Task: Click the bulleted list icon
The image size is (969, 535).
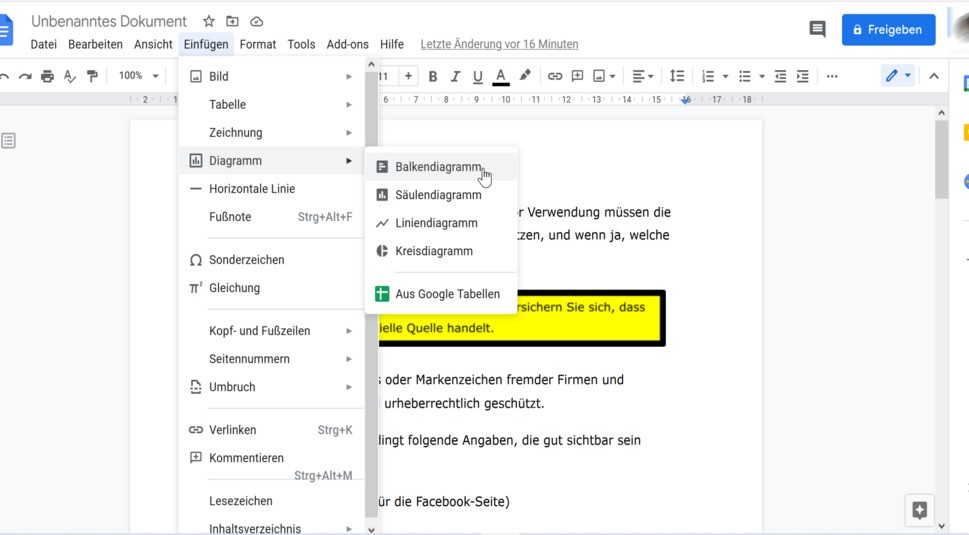Action: (x=745, y=76)
